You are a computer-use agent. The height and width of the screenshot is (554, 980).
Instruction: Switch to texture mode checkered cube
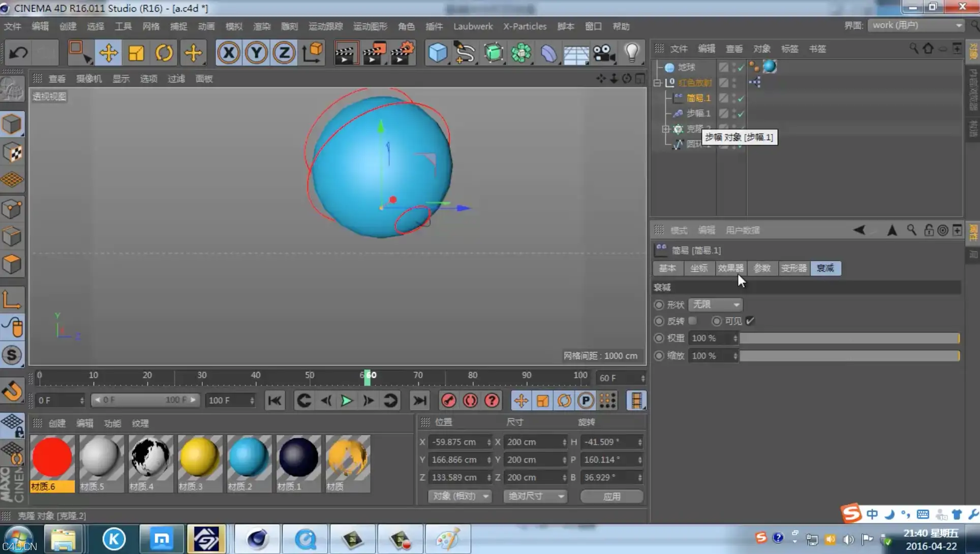tap(12, 152)
